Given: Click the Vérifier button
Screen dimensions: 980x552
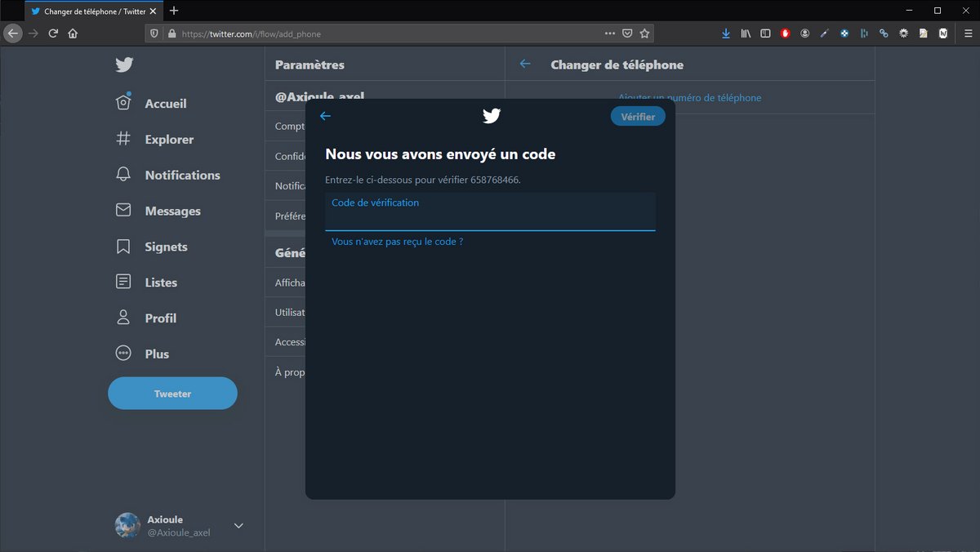Looking at the screenshot, I should [638, 117].
